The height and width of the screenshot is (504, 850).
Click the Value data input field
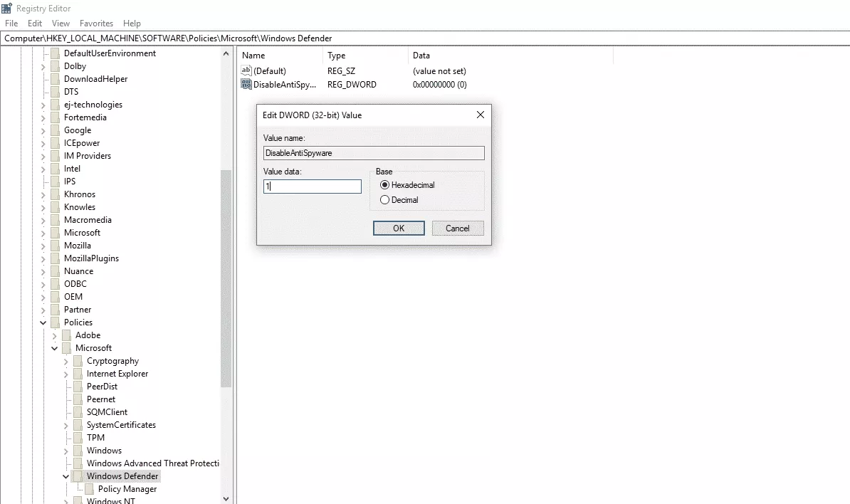[x=313, y=187]
